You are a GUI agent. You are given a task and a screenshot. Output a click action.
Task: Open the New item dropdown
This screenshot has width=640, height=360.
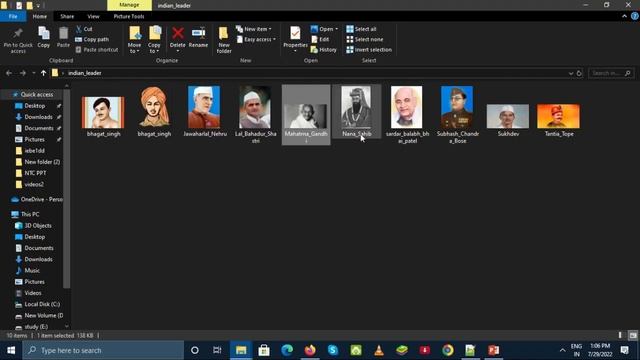(253, 29)
